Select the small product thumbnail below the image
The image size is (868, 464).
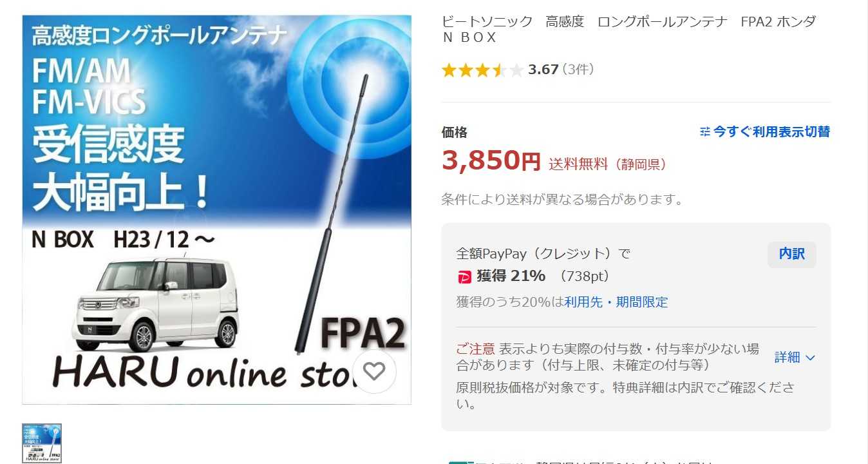(x=42, y=443)
